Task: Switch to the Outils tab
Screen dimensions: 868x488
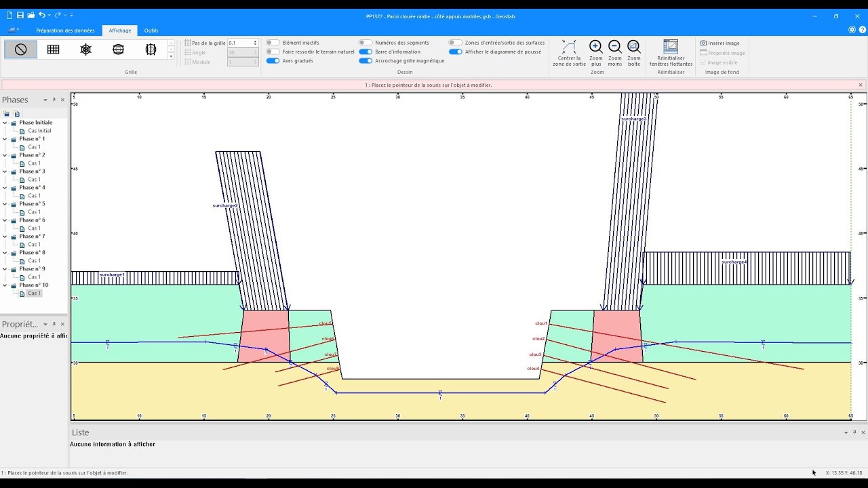Action: point(151,30)
